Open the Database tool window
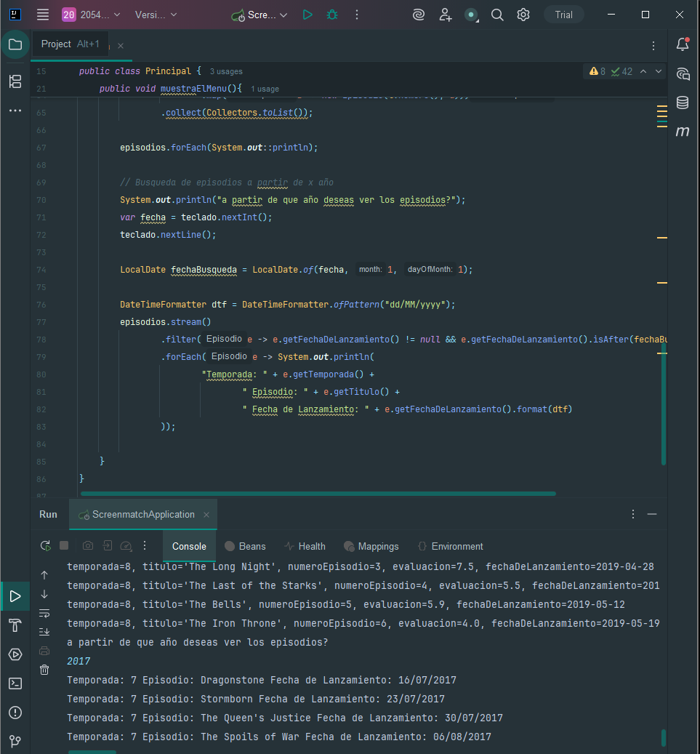 coord(683,103)
